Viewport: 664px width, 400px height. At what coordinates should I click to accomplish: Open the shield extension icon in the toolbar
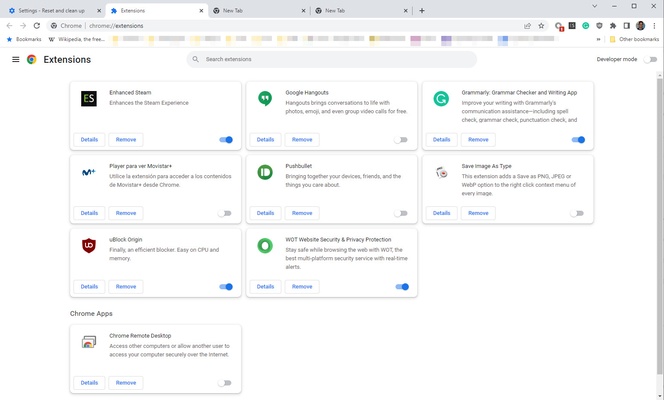(x=599, y=26)
